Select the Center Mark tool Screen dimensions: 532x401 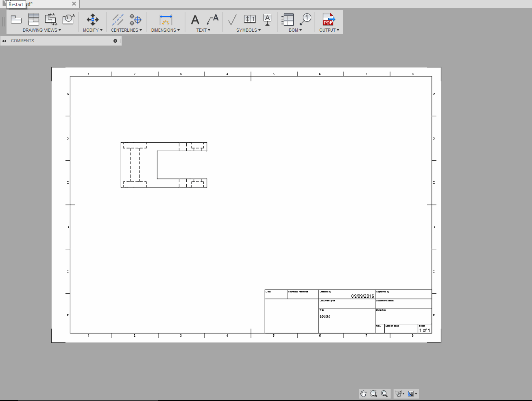(135, 20)
